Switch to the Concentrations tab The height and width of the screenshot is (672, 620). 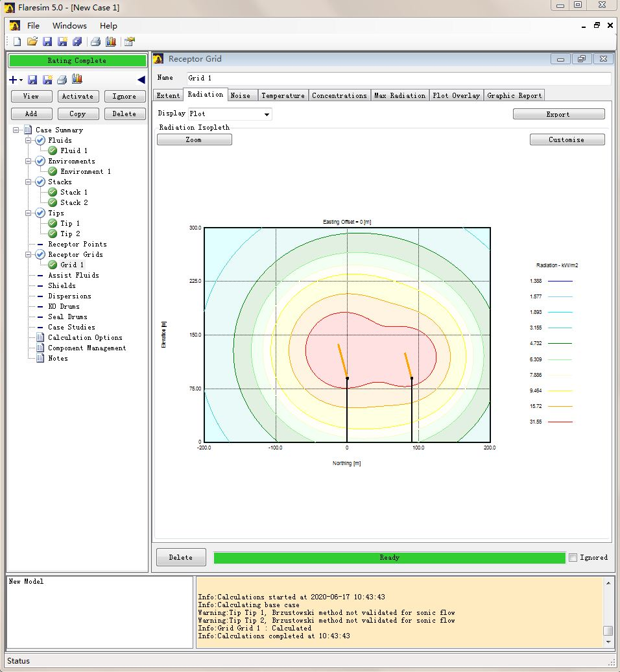click(x=339, y=95)
